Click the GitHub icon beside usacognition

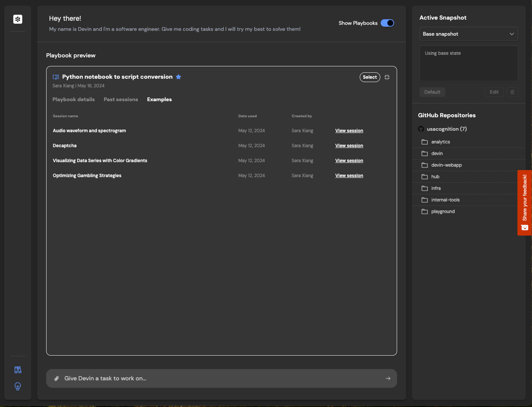(421, 129)
